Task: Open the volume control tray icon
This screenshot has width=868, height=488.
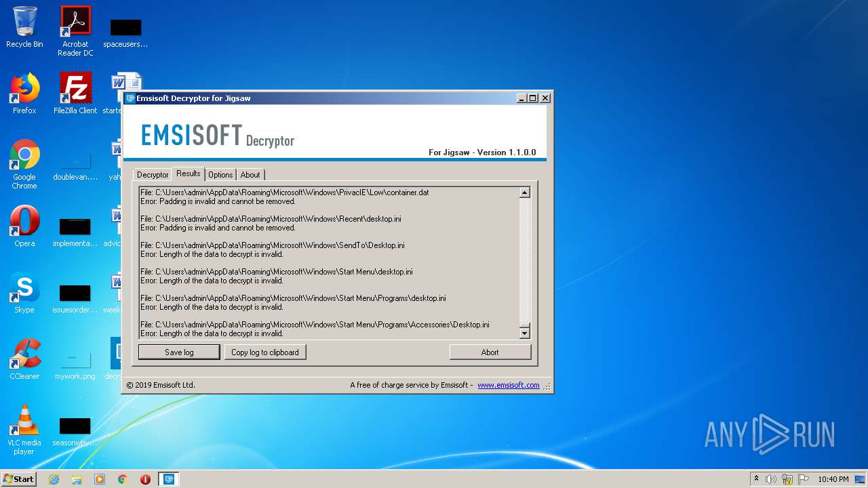Action: pyautogui.click(x=771, y=479)
